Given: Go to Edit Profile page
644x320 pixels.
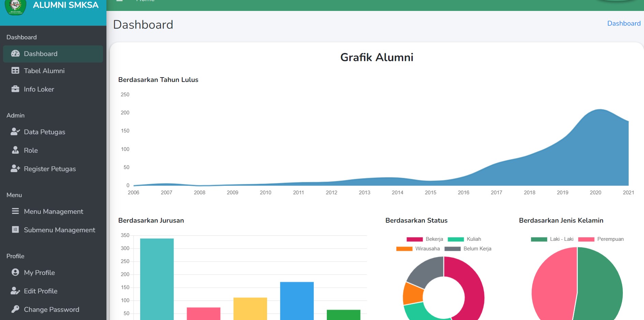Looking at the screenshot, I should 41,291.
